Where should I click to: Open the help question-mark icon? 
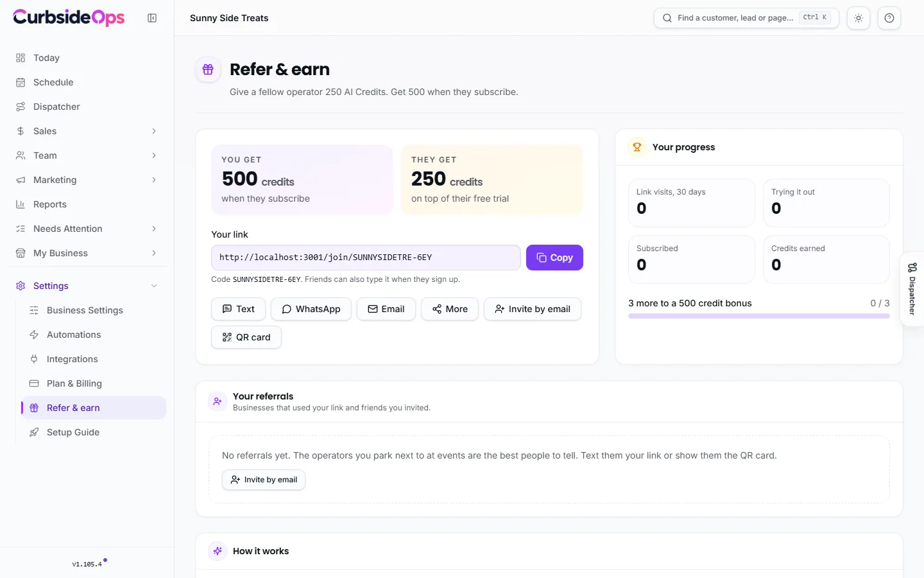pyautogui.click(x=889, y=18)
